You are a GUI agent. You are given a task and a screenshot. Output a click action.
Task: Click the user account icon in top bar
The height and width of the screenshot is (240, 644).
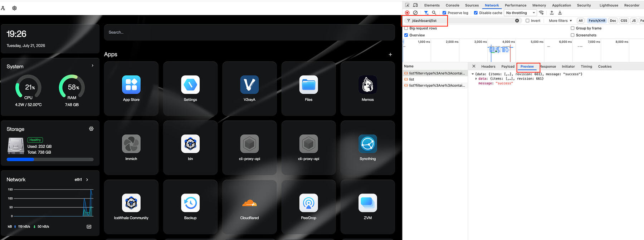tap(3, 8)
